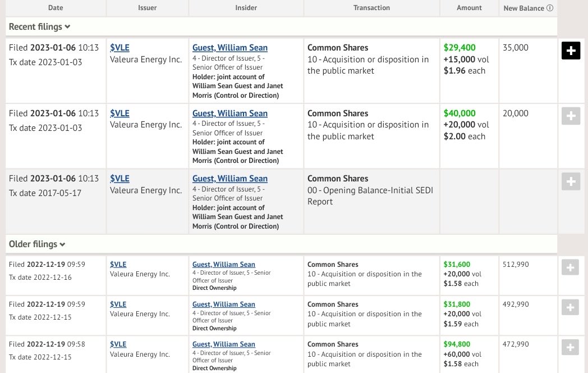The width and height of the screenshot is (588, 373).
Task: Open Guest, William Sean's profile from the top filing
Action: click(x=229, y=47)
